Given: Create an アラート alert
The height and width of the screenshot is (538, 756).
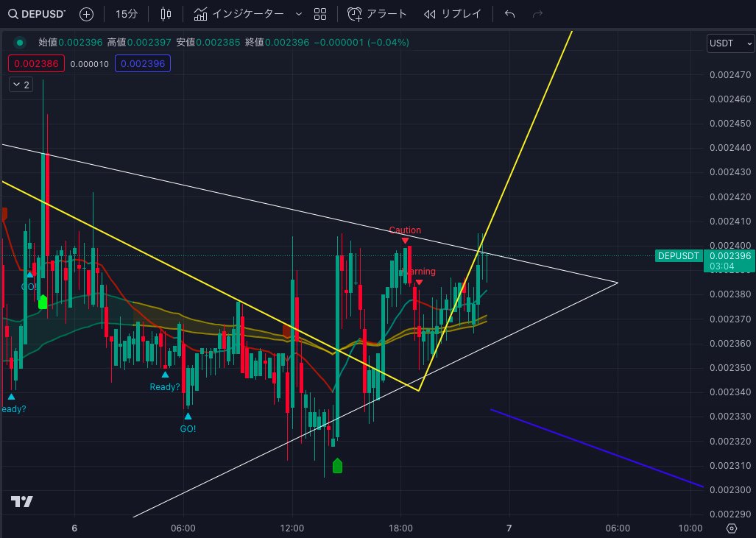Looking at the screenshot, I should (377, 15).
